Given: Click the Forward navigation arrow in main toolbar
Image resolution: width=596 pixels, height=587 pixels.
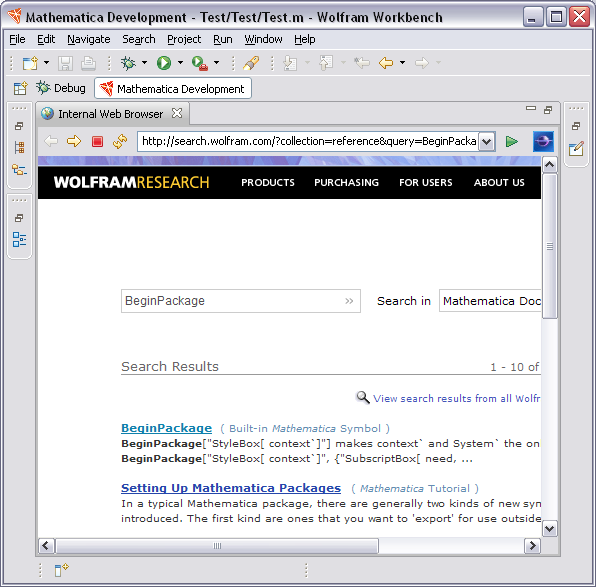Looking at the screenshot, I should coord(422,63).
